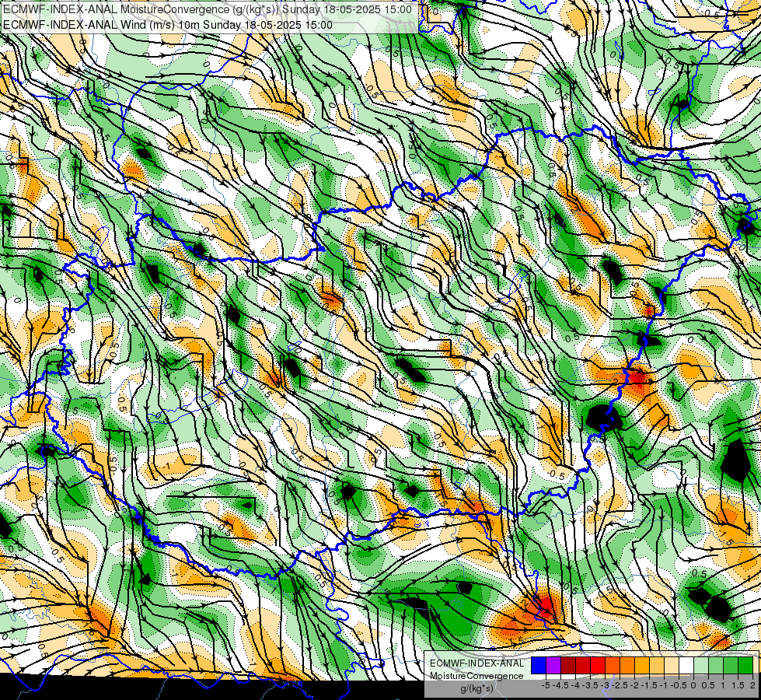Click the legend unit g/(kg*s)
The width and height of the screenshot is (761, 700).
[x=476, y=688]
